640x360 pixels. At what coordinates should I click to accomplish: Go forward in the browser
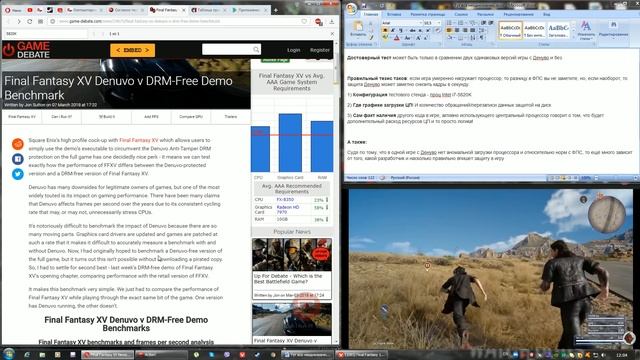click(x=19, y=21)
